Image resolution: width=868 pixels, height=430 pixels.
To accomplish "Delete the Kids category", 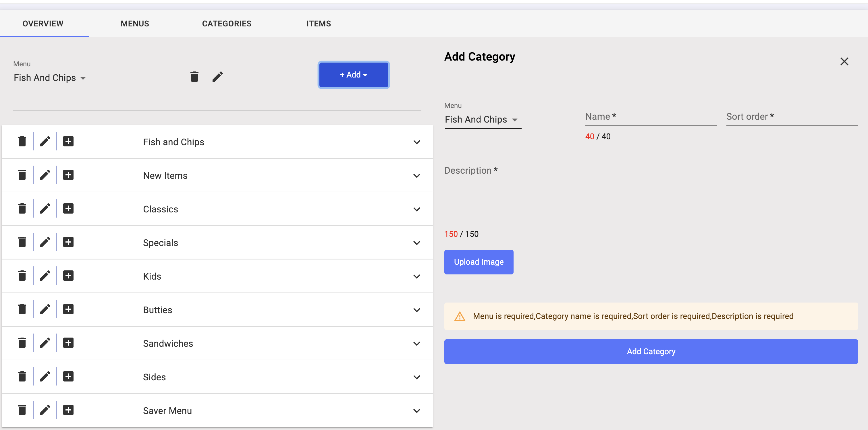I will [x=22, y=276].
